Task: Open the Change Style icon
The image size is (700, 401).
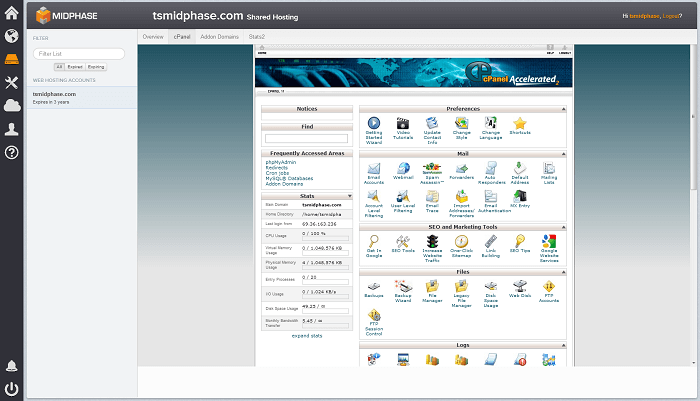Action: (461, 123)
